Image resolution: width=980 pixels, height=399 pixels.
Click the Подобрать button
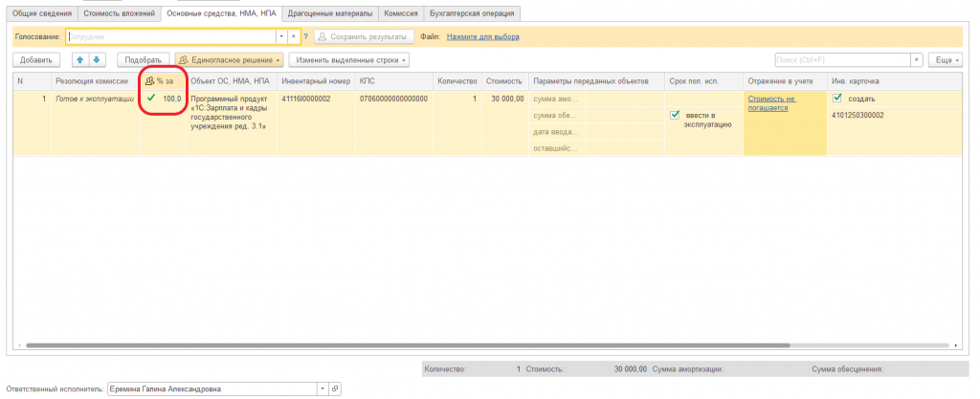[x=144, y=60]
